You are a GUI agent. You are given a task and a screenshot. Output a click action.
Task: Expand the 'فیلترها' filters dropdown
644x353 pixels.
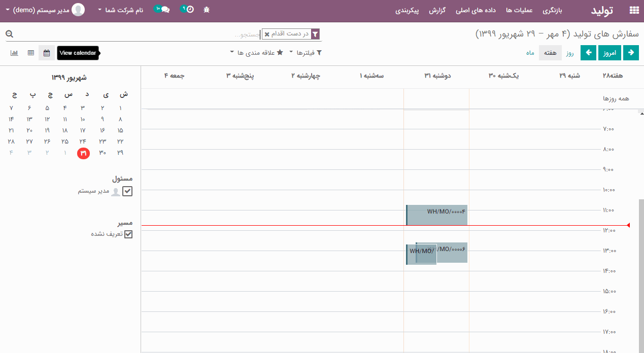(x=306, y=53)
